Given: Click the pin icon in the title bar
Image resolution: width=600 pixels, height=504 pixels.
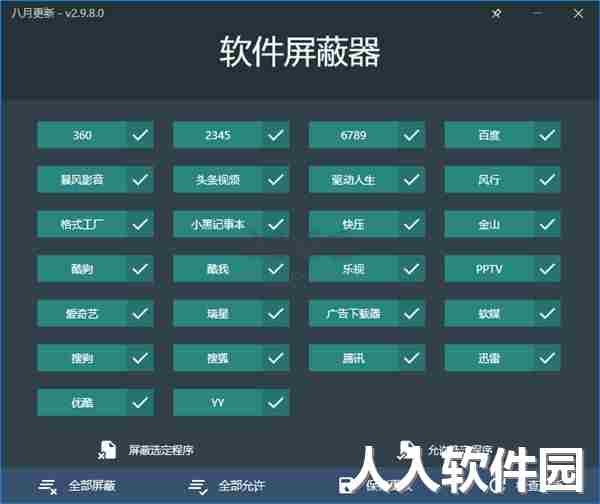Looking at the screenshot, I should [496, 14].
